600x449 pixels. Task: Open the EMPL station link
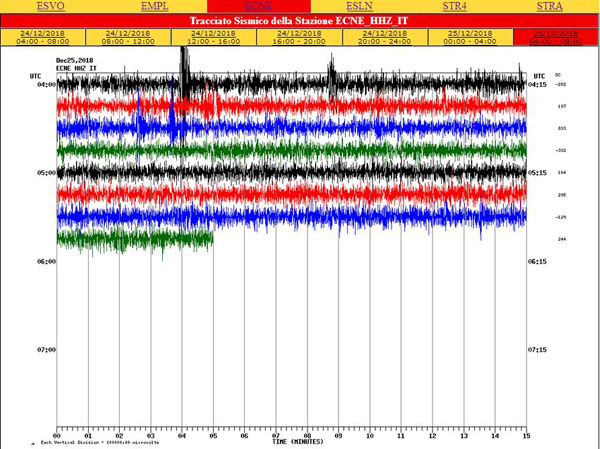coord(154,6)
